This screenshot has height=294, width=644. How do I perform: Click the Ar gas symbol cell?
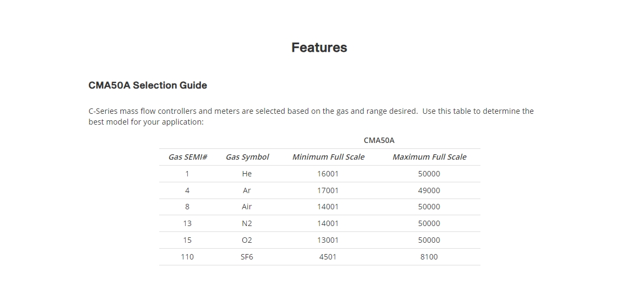247,190
